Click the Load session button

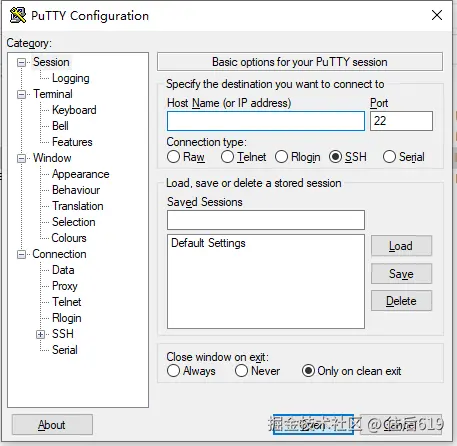(401, 246)
